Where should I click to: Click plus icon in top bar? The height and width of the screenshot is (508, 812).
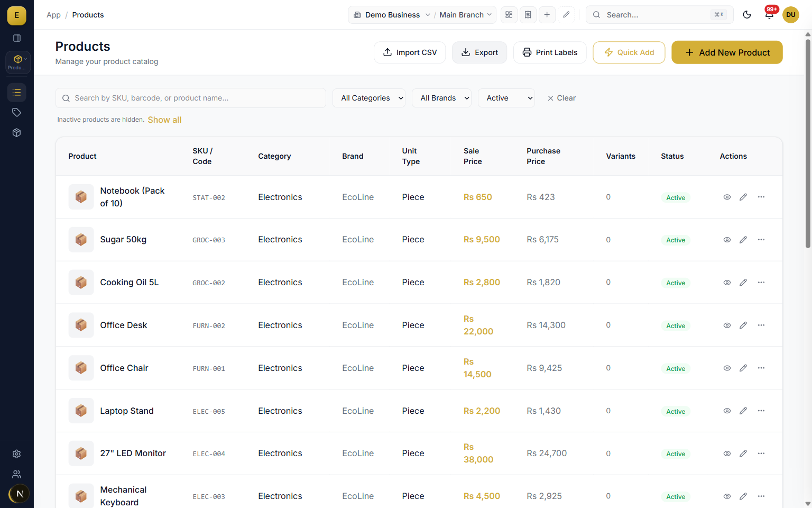547,15
